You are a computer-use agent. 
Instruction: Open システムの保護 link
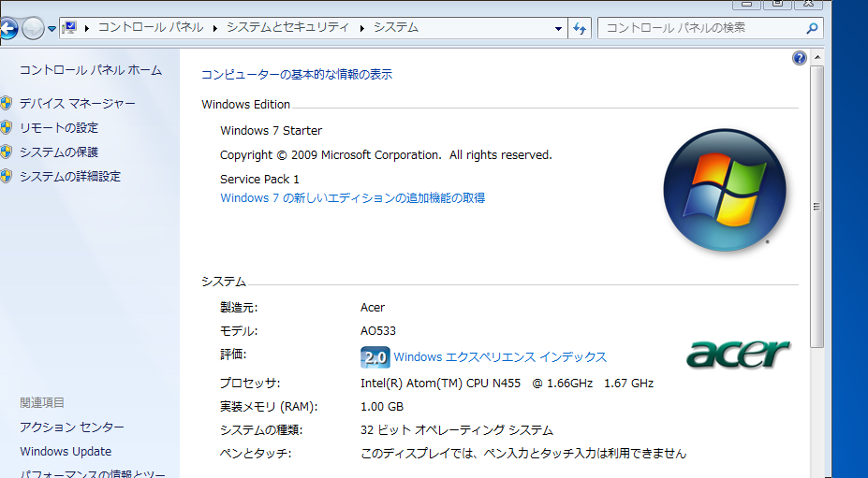(x=59, y=152)
